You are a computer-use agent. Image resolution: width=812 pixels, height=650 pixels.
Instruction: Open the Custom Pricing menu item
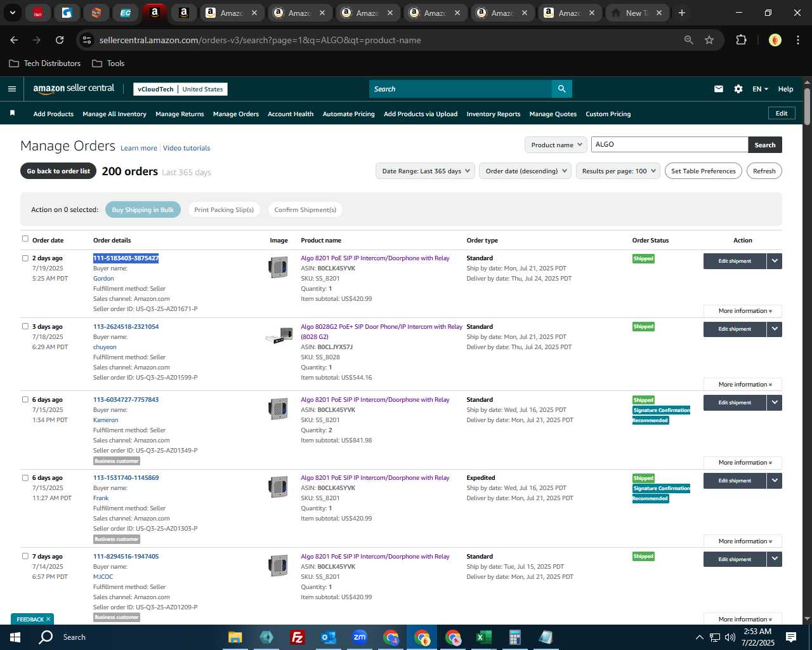tap(608, 114)
